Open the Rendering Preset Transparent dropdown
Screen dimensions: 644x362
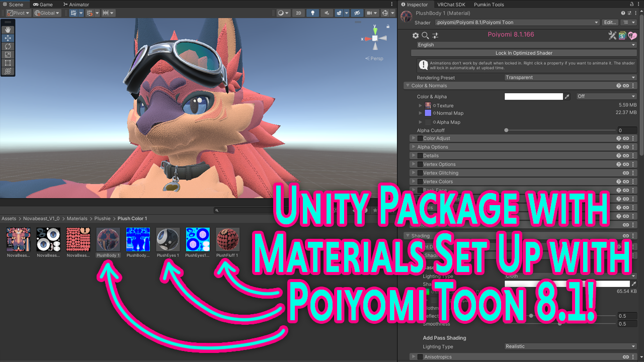click(571, 77)
